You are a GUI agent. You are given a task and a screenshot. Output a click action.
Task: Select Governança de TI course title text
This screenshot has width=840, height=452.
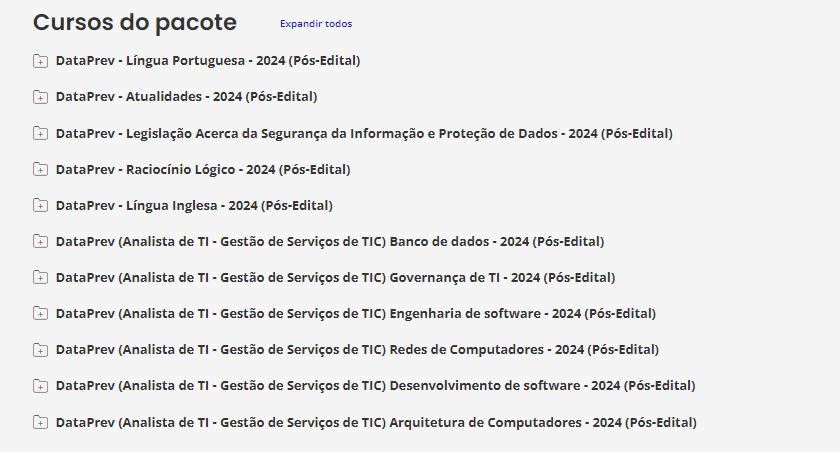tap(335, 277)
